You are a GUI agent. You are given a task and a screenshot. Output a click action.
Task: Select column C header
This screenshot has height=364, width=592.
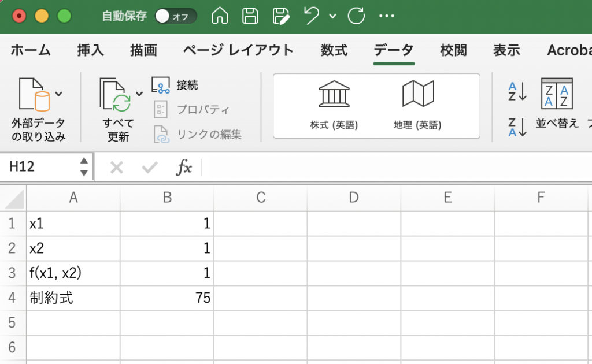pos(261,198)
